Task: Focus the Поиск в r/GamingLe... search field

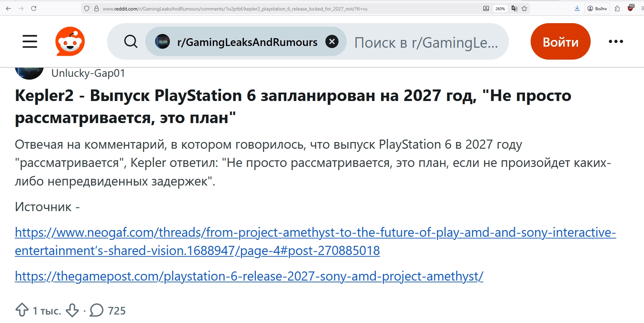Action: (426, 42)
